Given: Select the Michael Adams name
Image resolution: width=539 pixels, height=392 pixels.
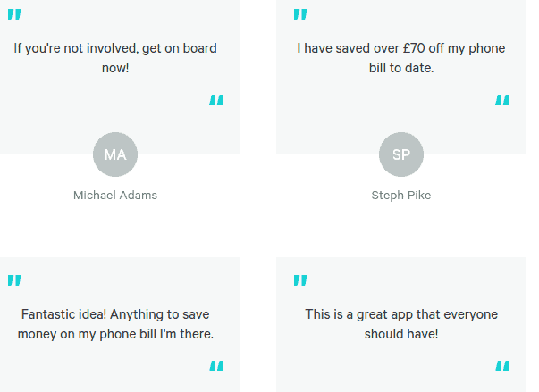Looking at the screenshot, I should 115,195.
